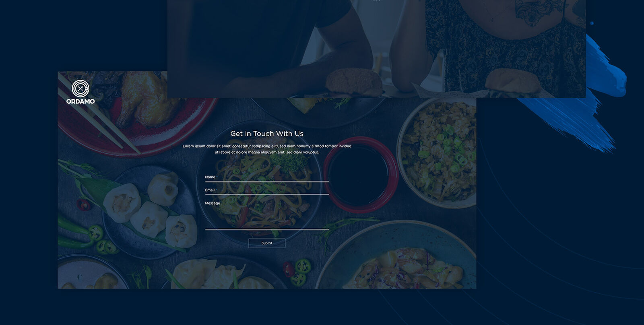Click the burger in front of the woman
The image size is (644, 325).
coord(512,80)
